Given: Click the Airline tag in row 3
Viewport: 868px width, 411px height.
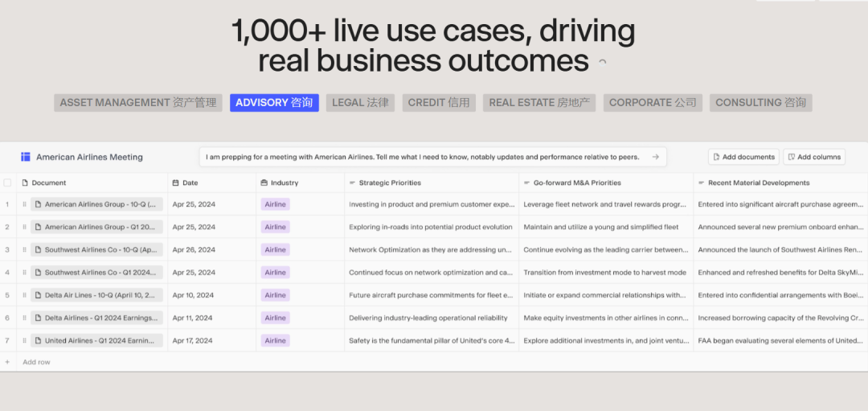Looking at the screenshot, I should click(275, 250).
